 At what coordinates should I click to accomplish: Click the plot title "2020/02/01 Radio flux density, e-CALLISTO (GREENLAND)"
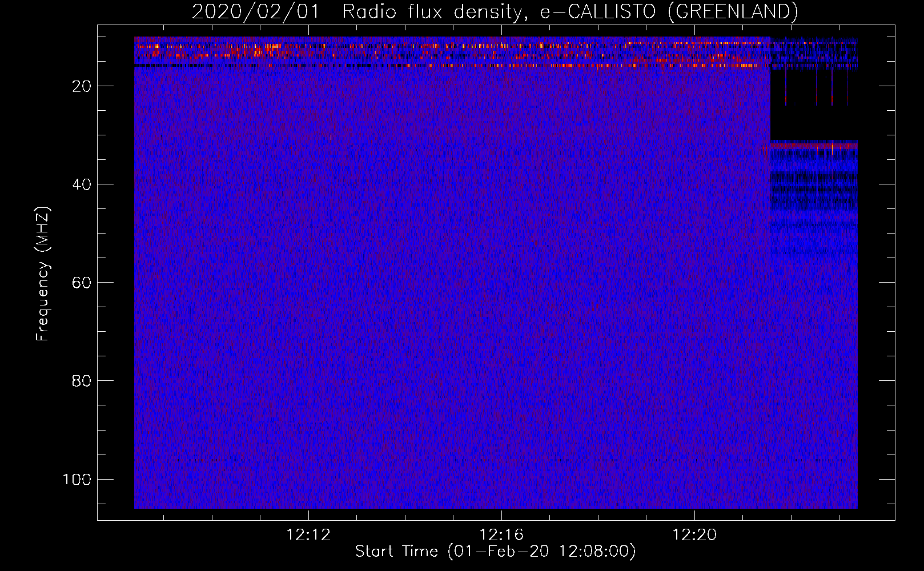tap(495, 11)
